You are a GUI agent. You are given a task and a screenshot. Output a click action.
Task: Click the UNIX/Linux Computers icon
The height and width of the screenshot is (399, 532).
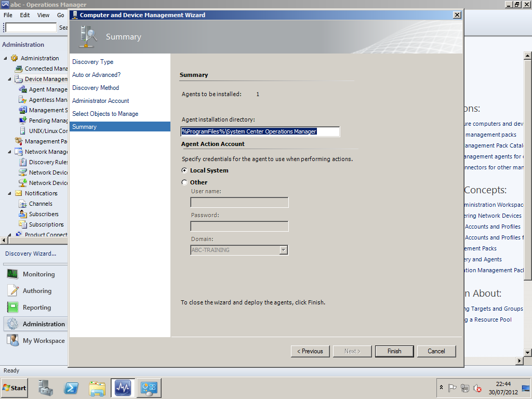point(23,130)
